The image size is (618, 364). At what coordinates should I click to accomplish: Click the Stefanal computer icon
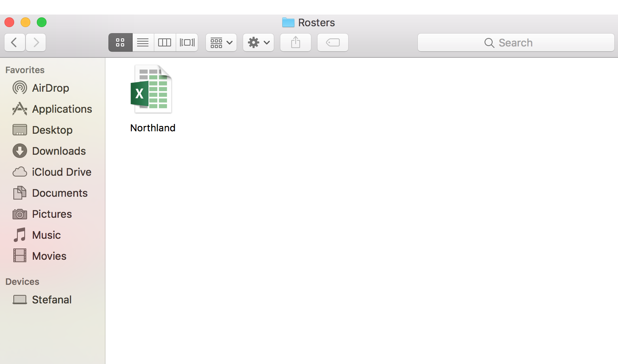[20, 299]
